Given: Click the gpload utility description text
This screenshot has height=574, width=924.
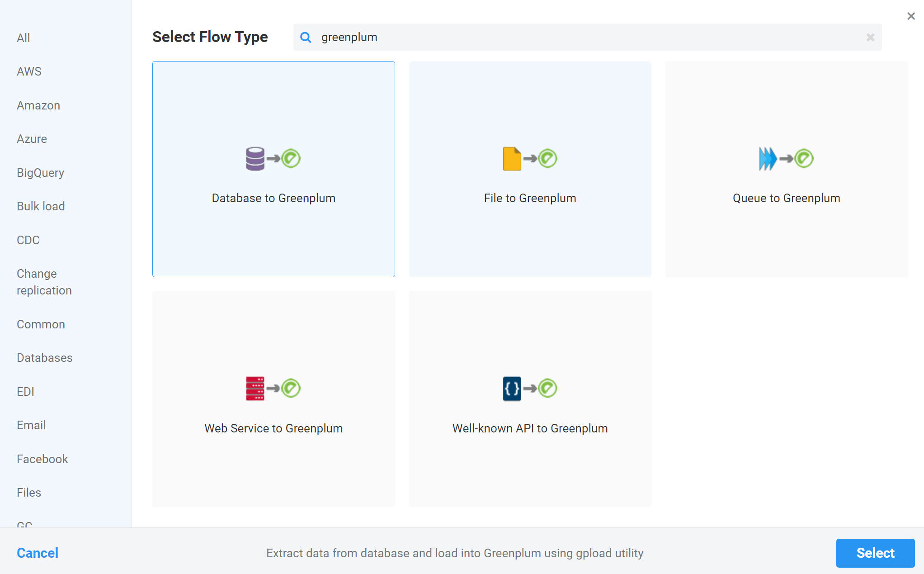Looking at the screenshot, I should (x=454, y=553).
